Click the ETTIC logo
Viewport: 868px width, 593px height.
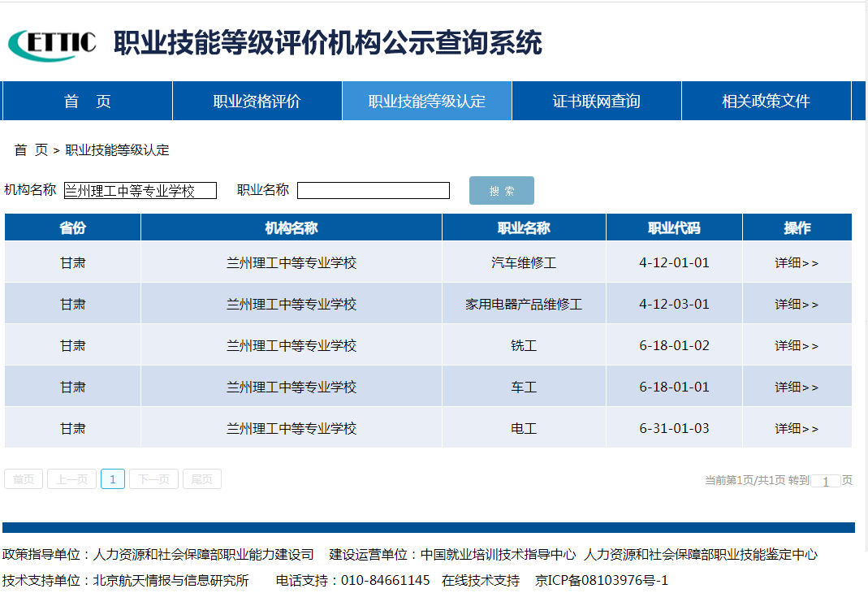pos(52,44)
